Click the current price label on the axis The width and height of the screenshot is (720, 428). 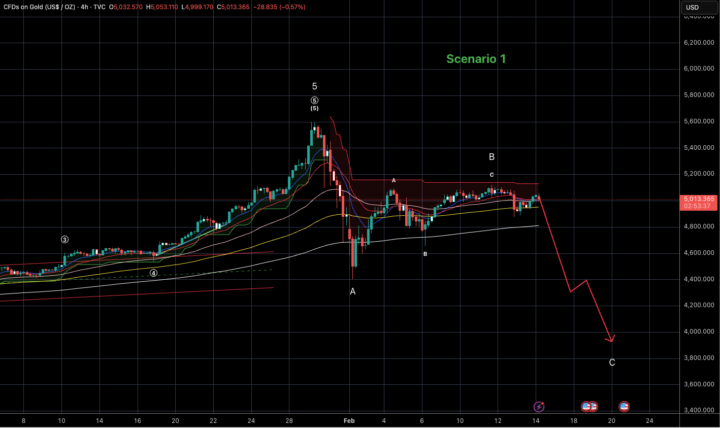click(x=698, y=199)
